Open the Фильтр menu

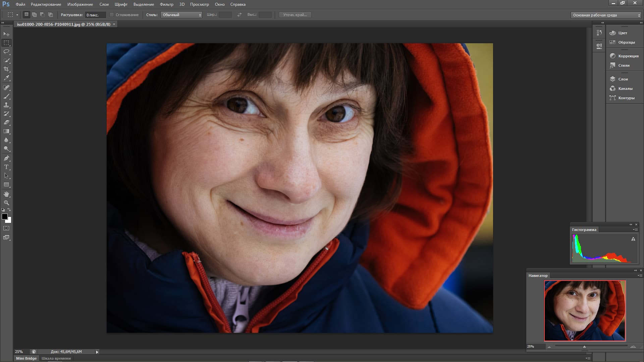tap(166, 4)
